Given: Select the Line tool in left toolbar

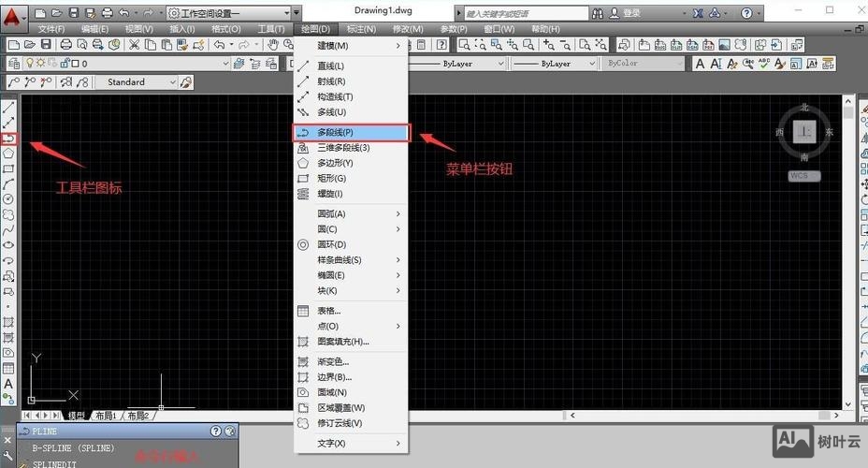Looking at the screenshot, I should tap(8, 108).
